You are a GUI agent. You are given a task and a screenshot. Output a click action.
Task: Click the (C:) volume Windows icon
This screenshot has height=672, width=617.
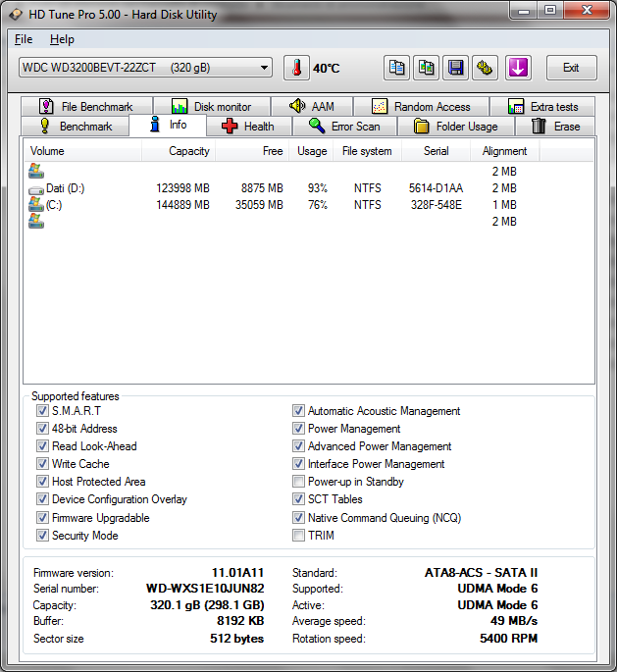tap(36, 204)
